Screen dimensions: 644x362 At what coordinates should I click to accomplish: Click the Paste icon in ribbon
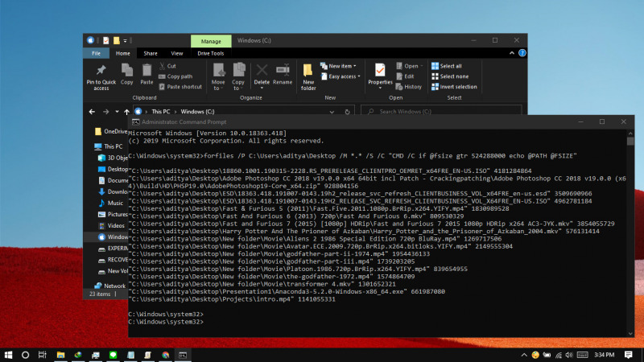(x=147, y=74)
